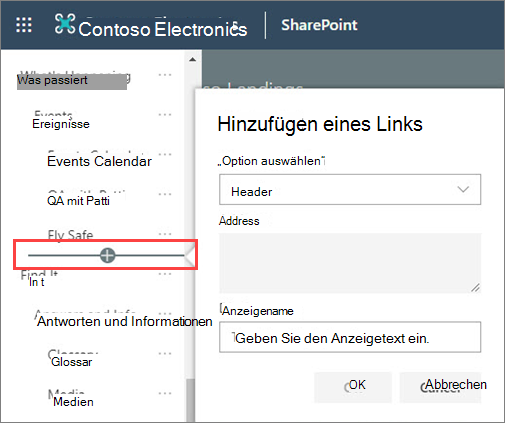Select Antworten und Informationen navigation item
Screen dimensions: 505x423
(x=125, y=321)
